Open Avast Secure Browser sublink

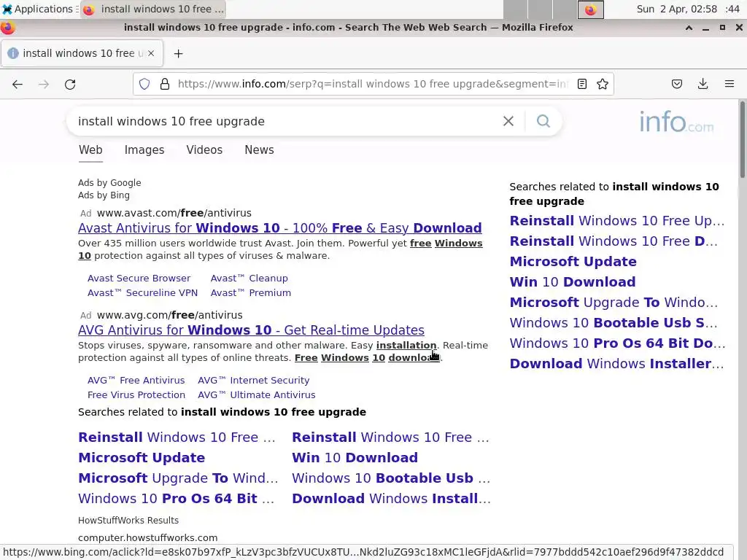(x=139, y=278)
